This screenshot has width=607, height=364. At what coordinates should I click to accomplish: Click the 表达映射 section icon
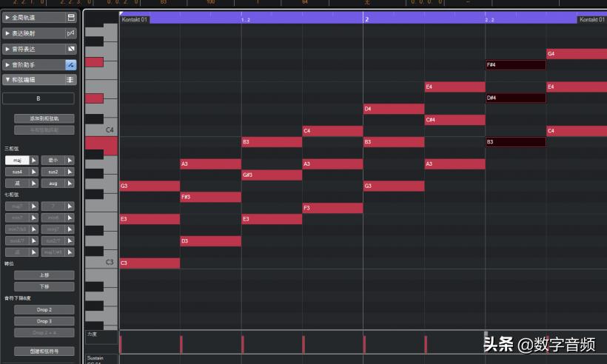pos(71,33)
